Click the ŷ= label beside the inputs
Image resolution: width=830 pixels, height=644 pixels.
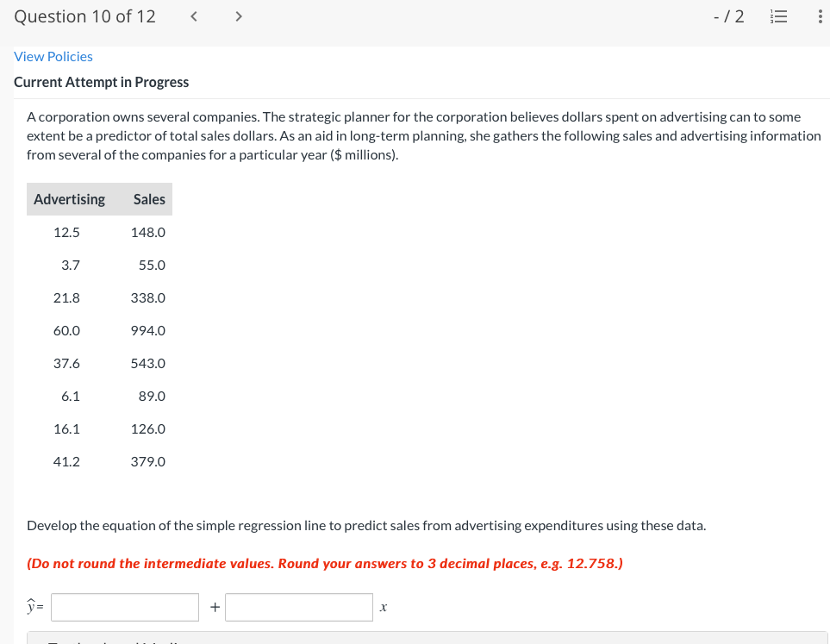34,607
